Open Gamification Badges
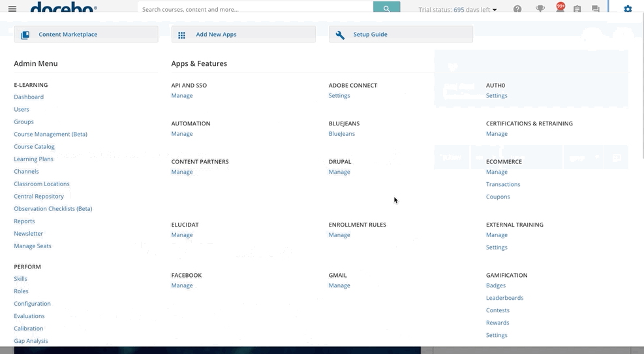 496,285
